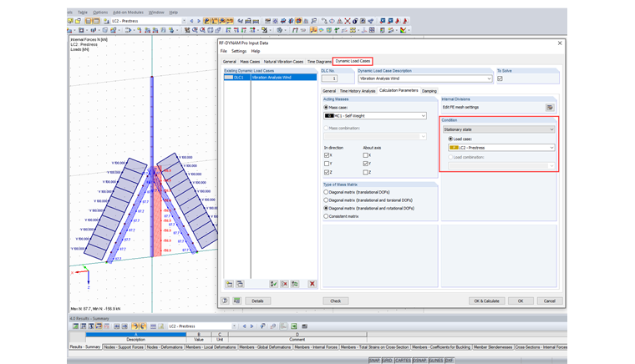Click the deselect all icon under list
This screenshot has width=635, height=364.
[284, 284]
